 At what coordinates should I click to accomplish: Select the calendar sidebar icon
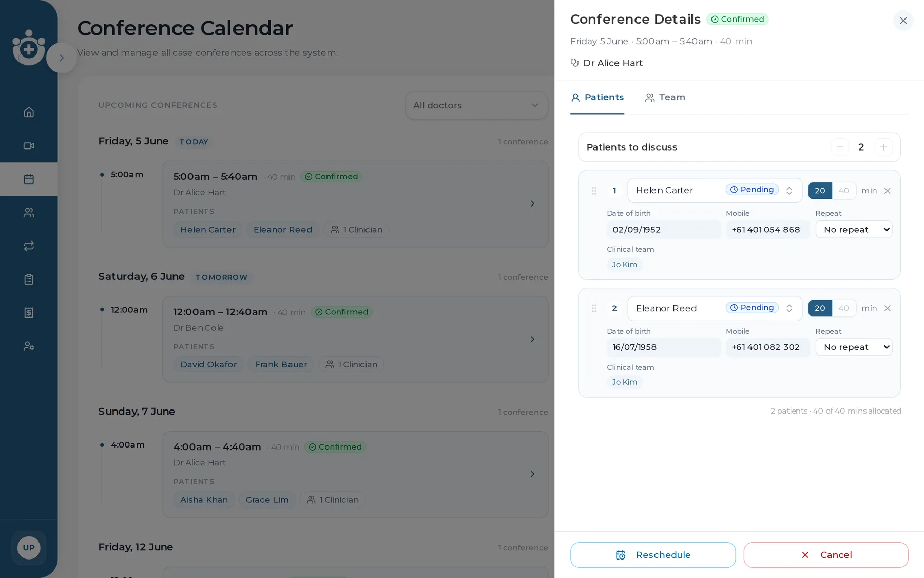[29, 179]
